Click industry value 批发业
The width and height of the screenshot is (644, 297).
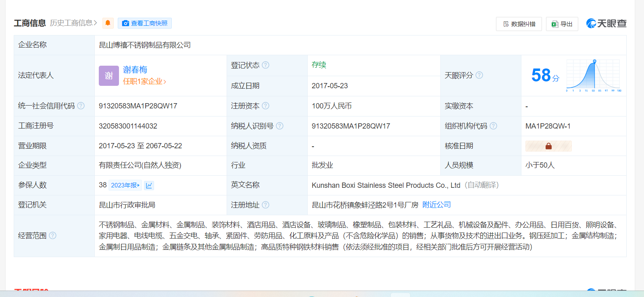coord(322,165)
